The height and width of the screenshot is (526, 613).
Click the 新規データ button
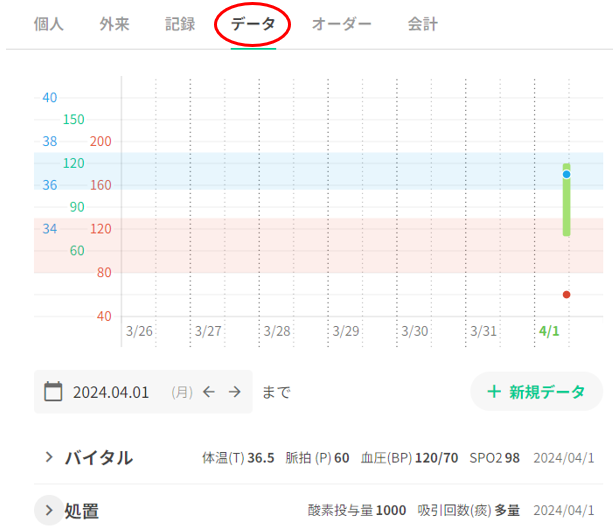[536, 391]
